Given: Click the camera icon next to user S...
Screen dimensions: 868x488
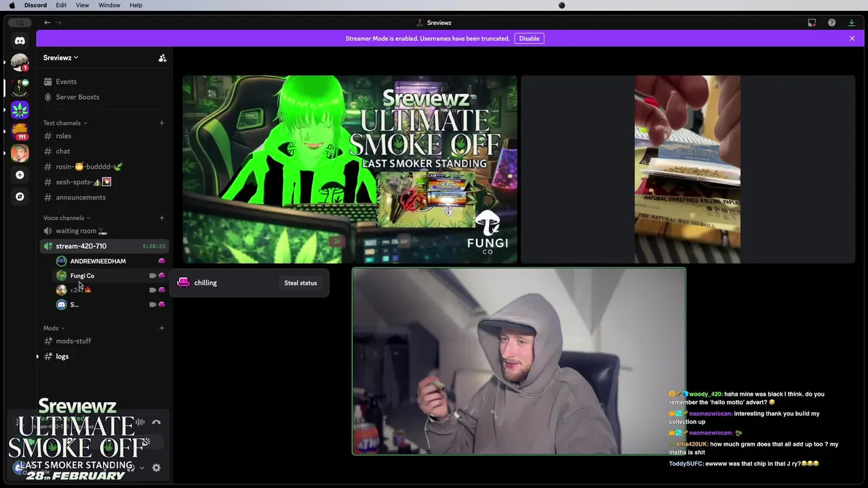Looking at the screenshot, I should [x=153, y=305].
